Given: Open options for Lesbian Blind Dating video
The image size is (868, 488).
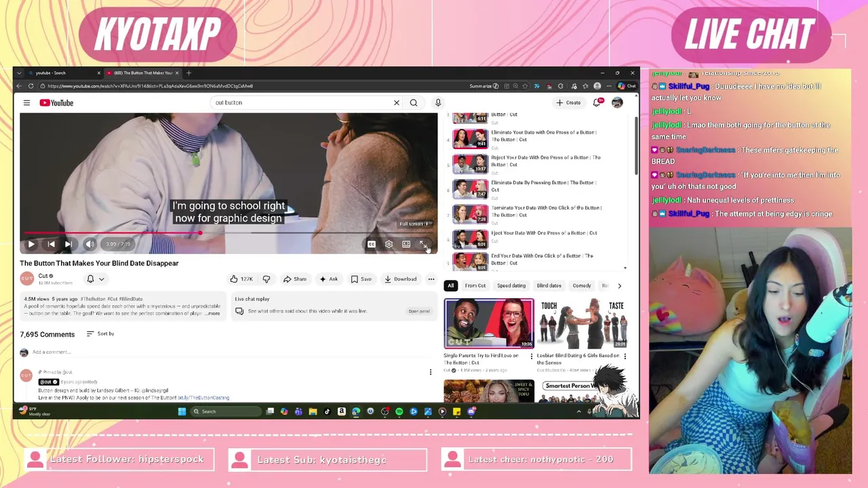Looking at the screenshot, I should point(625,356).
